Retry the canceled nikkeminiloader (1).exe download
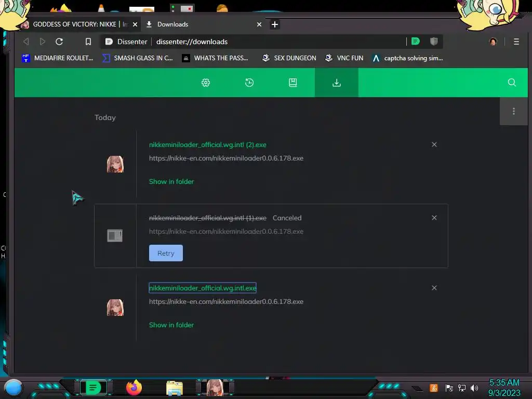This screenshot has width=532, height=399. click(x=166, y=253)
